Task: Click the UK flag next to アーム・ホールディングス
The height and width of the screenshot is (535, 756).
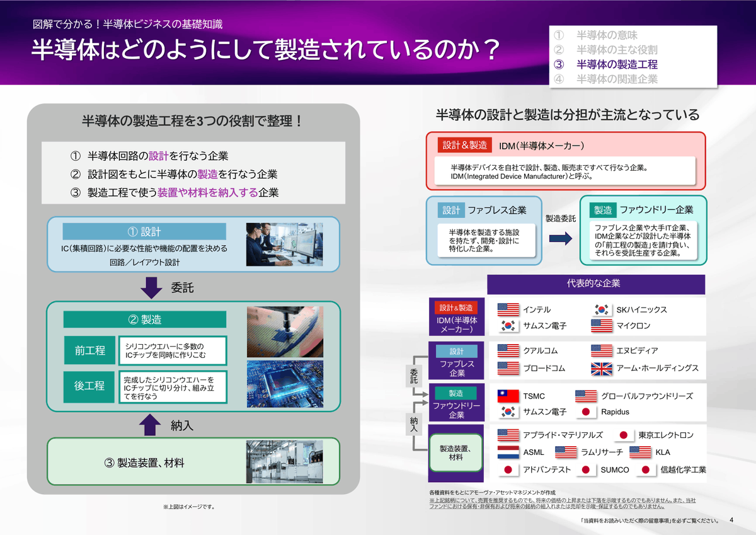Action: (601, 368)
